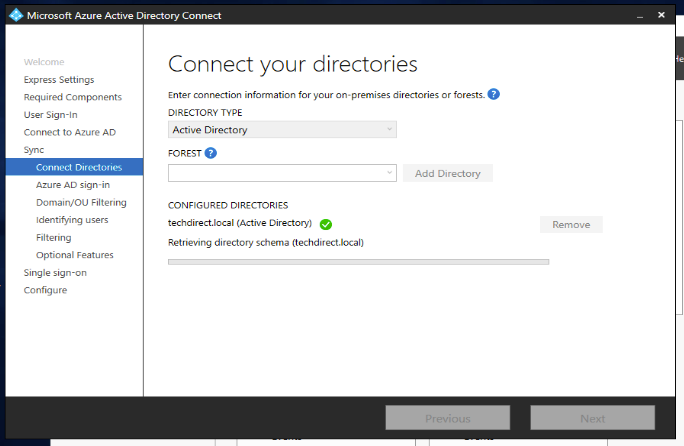Open the Directory Type dropdown

282,130
